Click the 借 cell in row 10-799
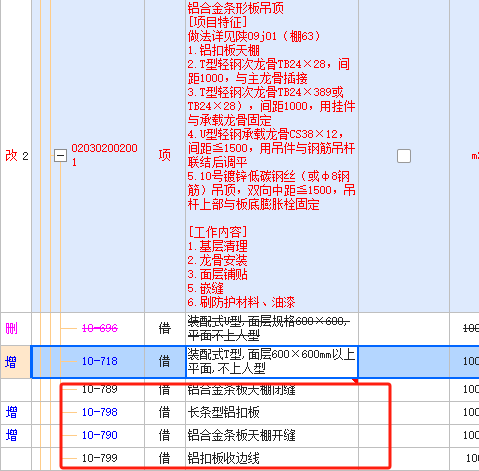Viewport: 479px width, 471px height. [165, 459]
